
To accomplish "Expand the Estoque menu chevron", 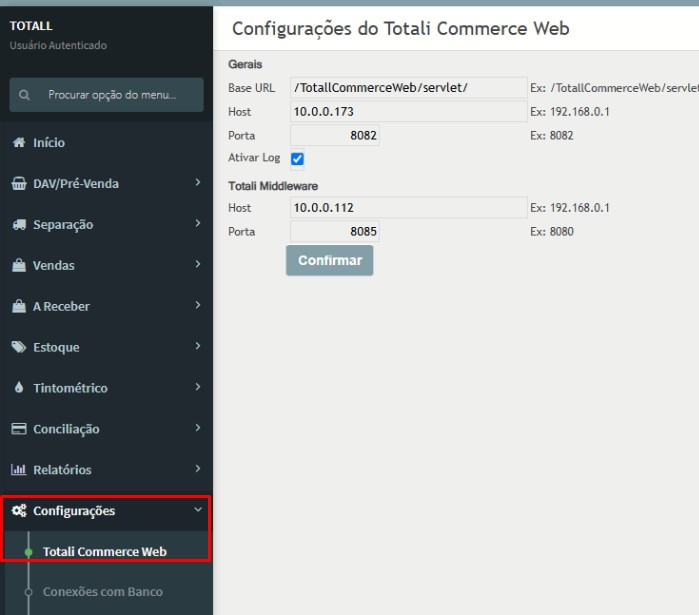I will click(198, 346).
